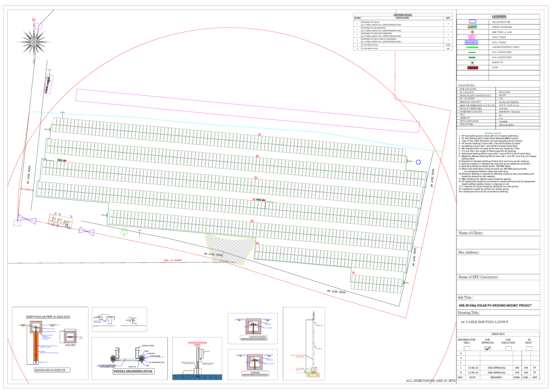Select the drawing title "AC CABLE ROUTING LAYOUT"

click(x=484, y=322)
